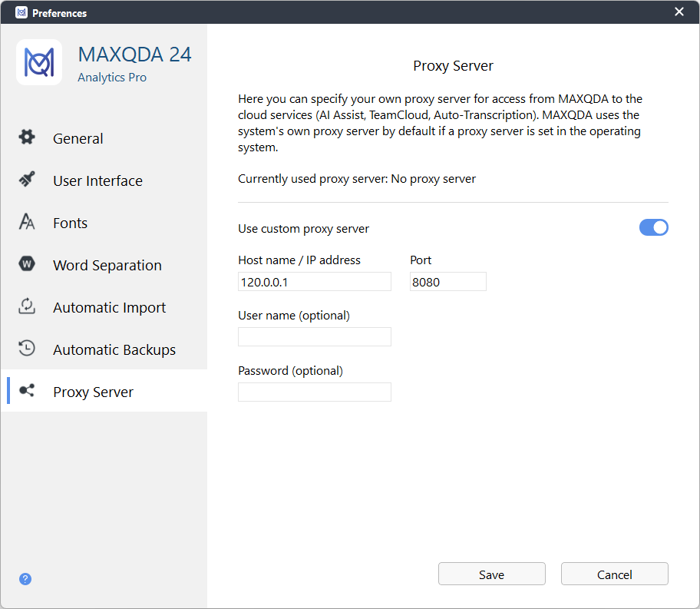Open the Automatic Import section
Viewport: 700px width, 609px height.
coord(104,307)
